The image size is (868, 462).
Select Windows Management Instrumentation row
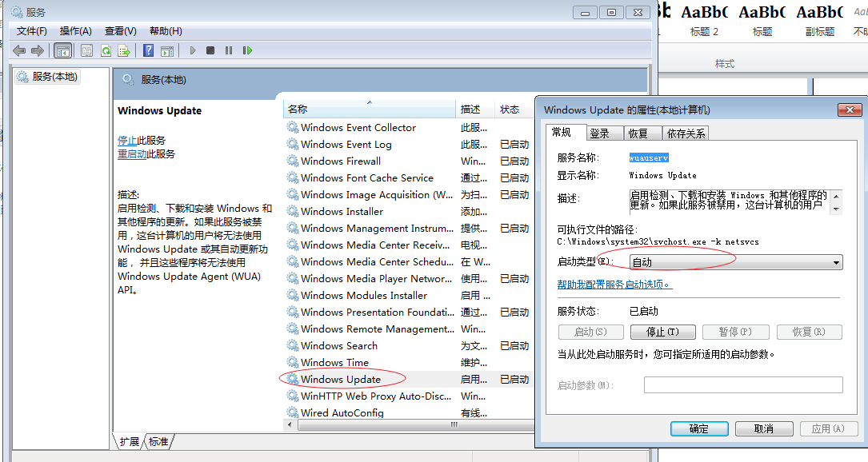409,228
